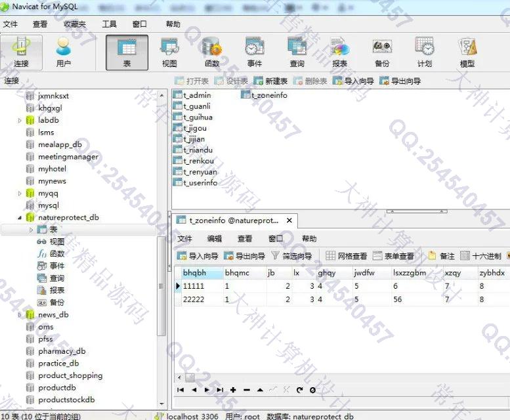Go to next record

[207, 390]
